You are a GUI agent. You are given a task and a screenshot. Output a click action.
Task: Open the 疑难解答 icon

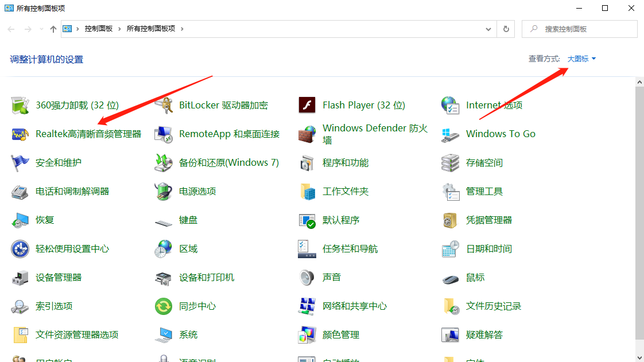click(450, 335)
